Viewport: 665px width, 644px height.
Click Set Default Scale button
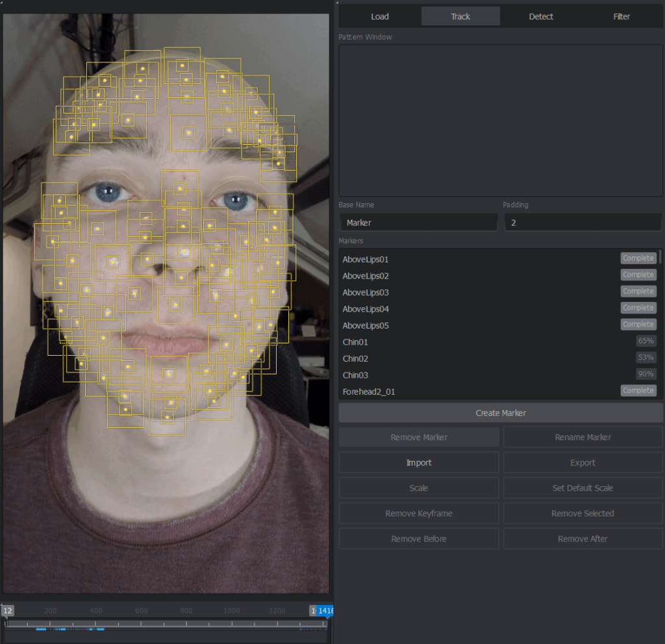(583, 488)
